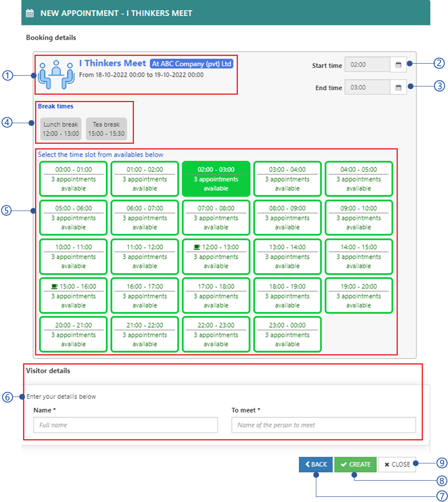
Task: Click the End time field
Action: [x=367, y=87]
